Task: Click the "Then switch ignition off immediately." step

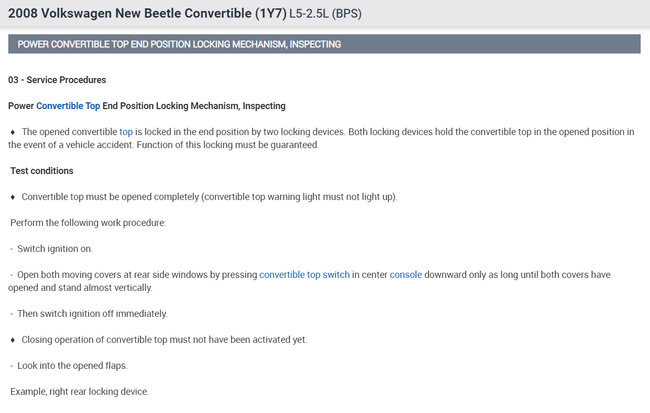Action: pos(92,314)
